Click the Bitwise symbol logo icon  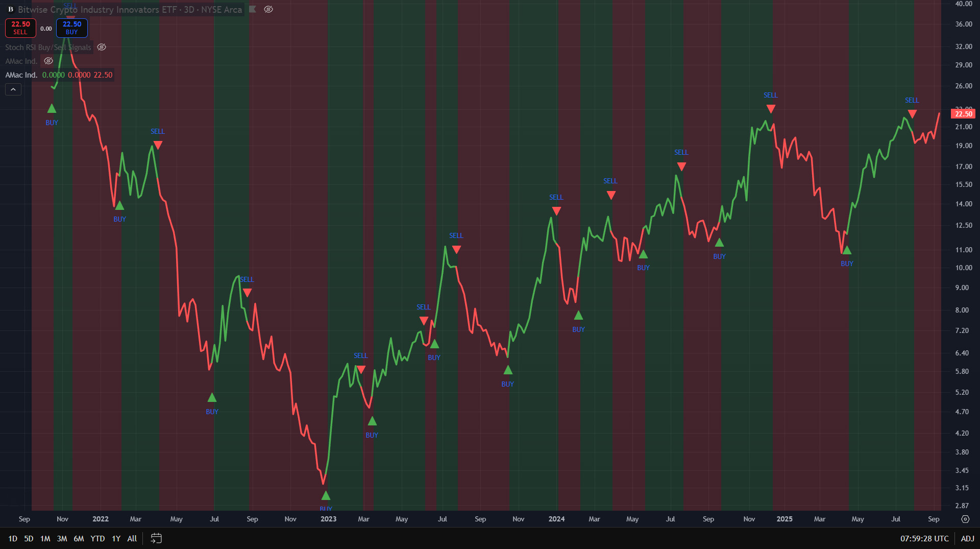[x=10, y=9]
